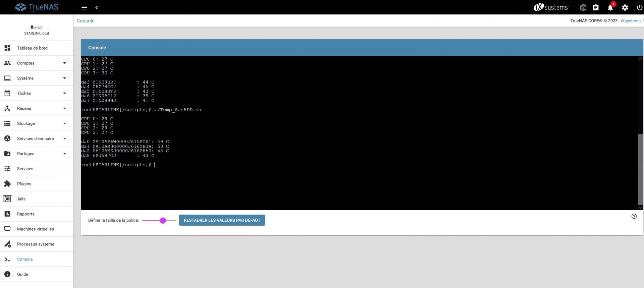Open the Guide entry
Screen dimensions: 644x288
tap(37, 274)
